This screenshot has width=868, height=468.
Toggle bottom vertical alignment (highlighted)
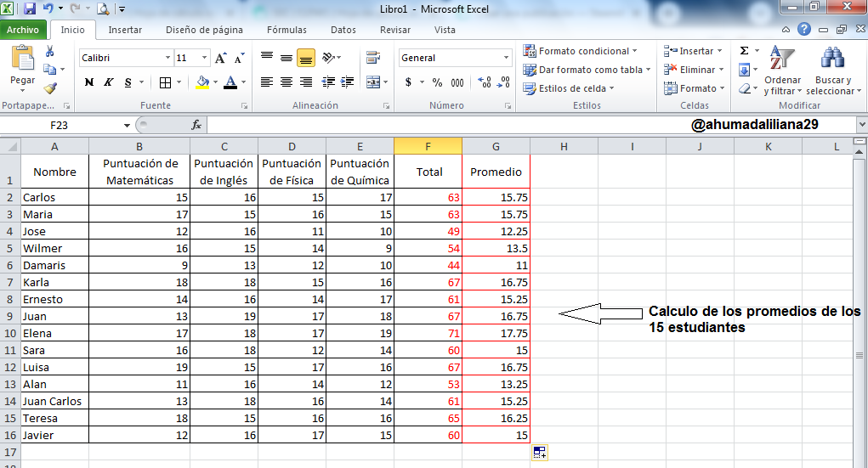(305, 58)
